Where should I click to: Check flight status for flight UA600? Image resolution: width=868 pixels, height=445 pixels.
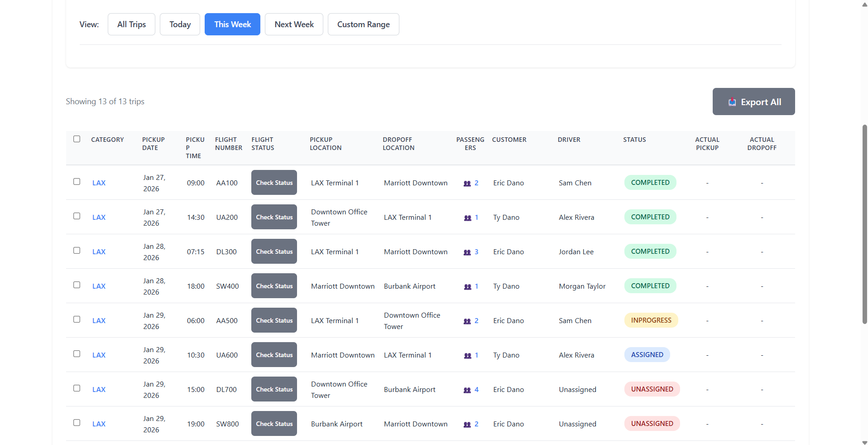(x=273, y=355)
